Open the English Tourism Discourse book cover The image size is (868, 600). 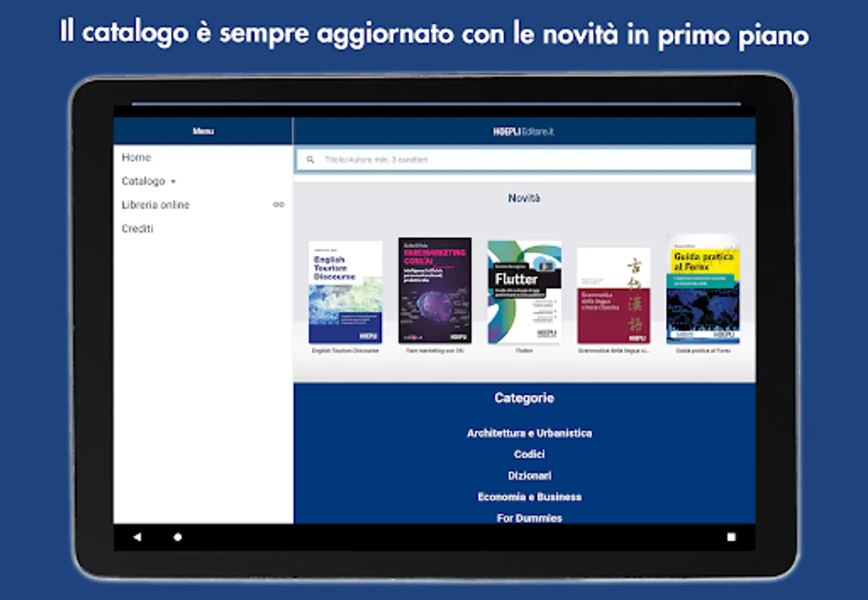pyautogui.click(x=345, y=292)
